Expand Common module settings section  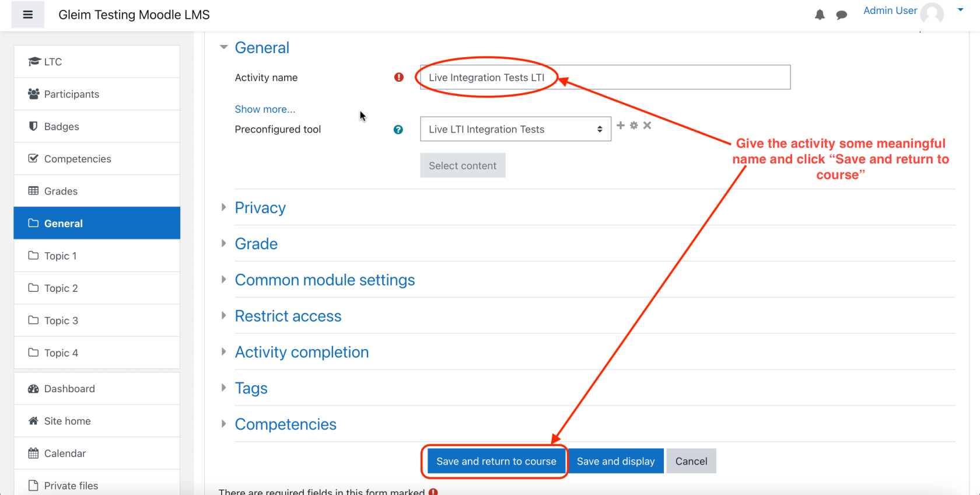coord(325,280)
